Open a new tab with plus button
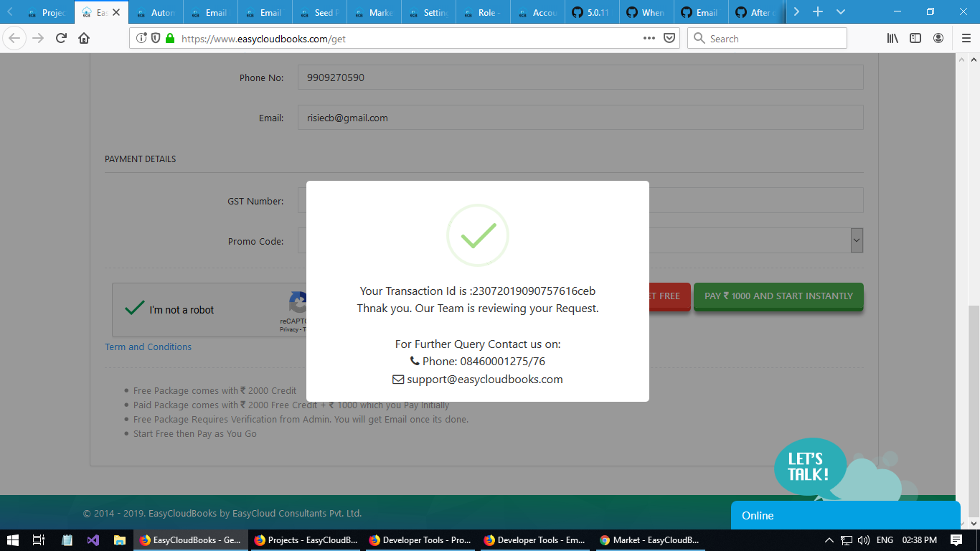Image resolution: width=980 pixels, height=551 pixels. point(818,12)
